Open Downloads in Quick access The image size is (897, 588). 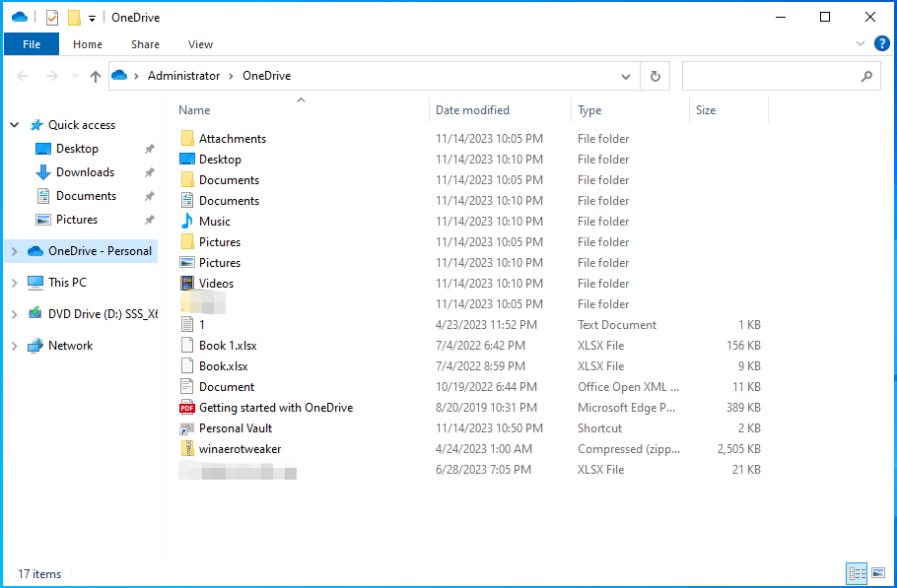click(x=85, y=172)
